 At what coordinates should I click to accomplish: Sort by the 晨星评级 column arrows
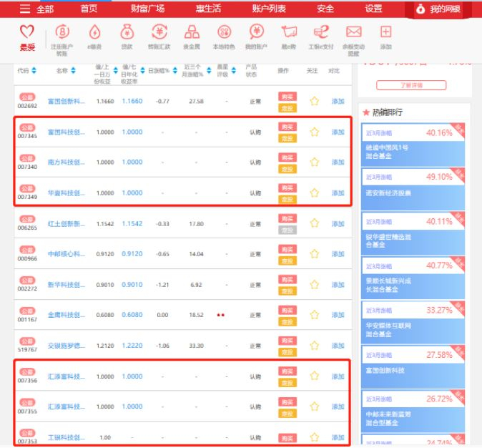click(234, 70)
